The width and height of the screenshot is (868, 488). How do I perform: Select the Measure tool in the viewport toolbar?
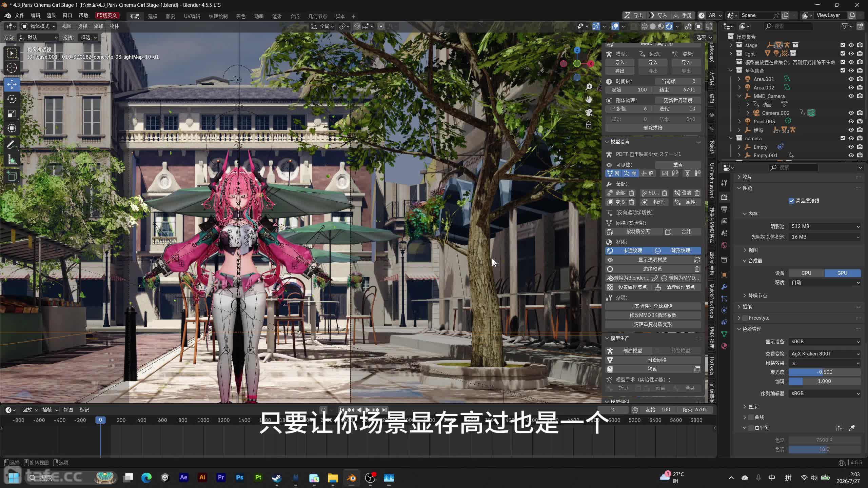click(12, 160)
